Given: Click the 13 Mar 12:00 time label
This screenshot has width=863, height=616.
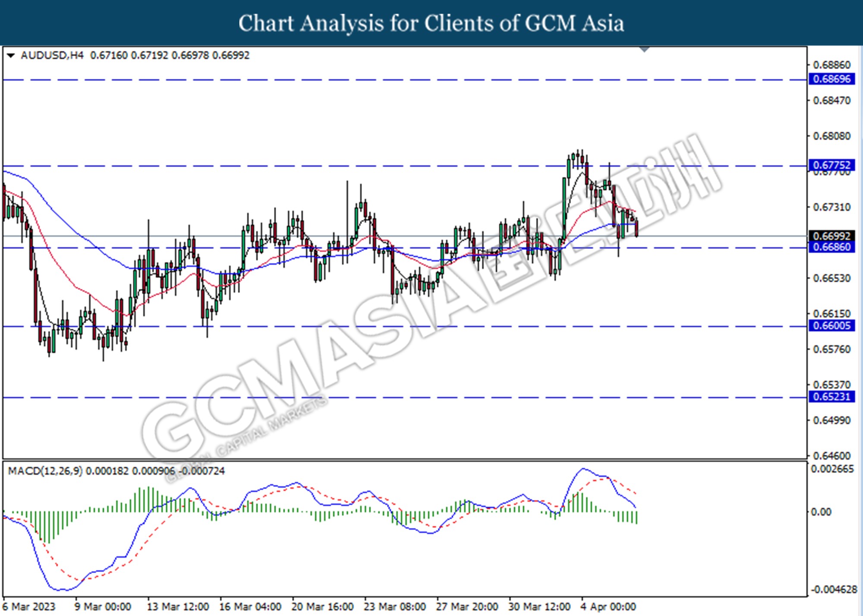Looking at the screenshot, I should click(x=178, y=607).
